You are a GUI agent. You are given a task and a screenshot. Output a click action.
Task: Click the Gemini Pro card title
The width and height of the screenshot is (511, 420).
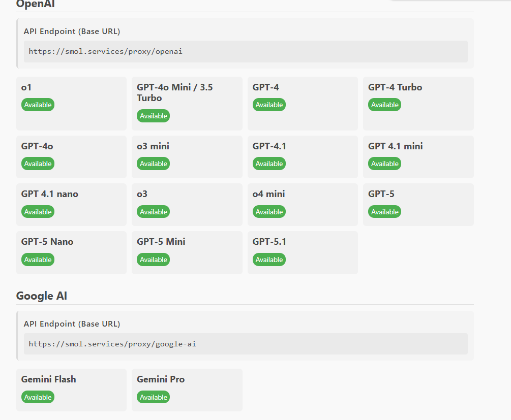(161, 379)
